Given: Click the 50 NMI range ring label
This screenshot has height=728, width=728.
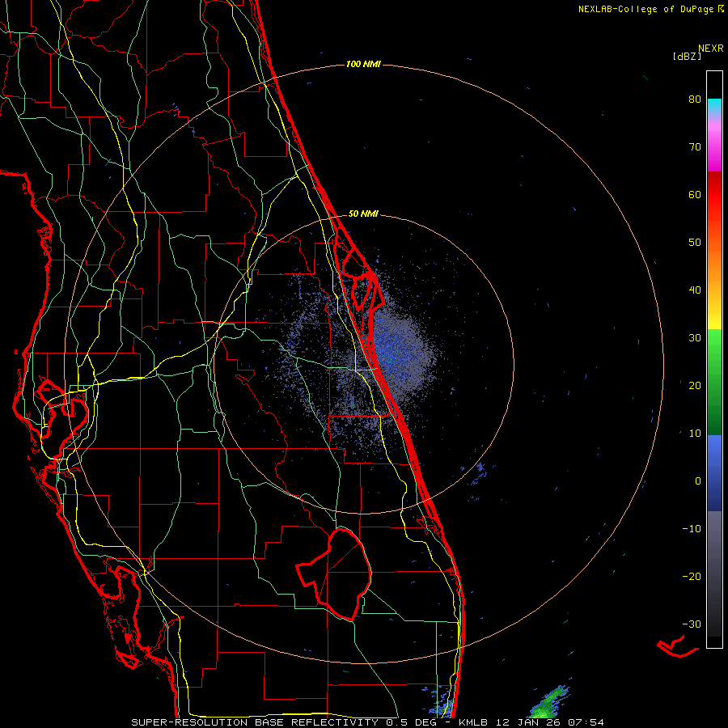Looking at the screenshot, I should [x=363, y=214].
